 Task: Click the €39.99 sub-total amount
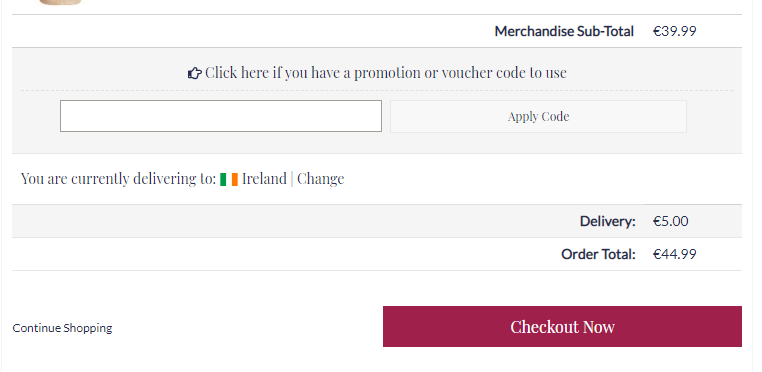[x=675, y=31]
